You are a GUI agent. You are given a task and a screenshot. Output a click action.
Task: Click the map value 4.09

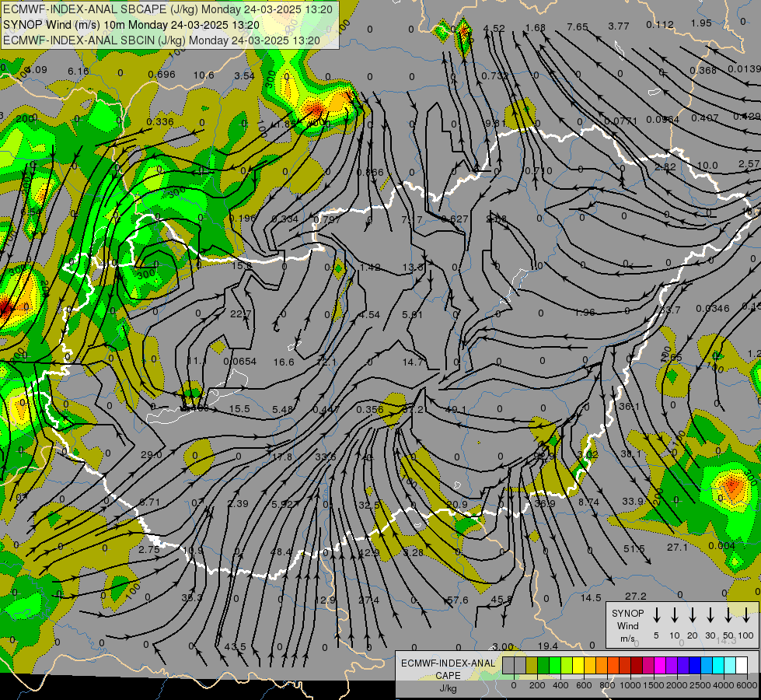click(37, 69)
